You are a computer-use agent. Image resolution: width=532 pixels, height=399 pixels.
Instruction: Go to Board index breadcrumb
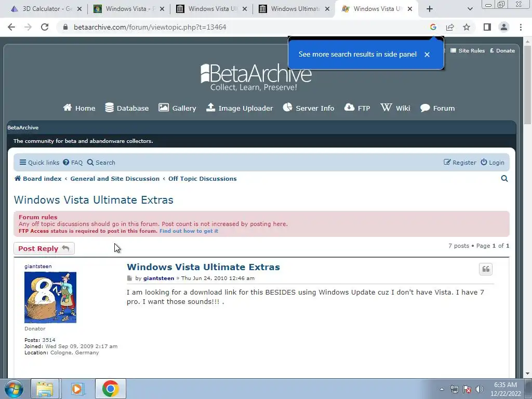pyautogui.click(x=38, y=179)
